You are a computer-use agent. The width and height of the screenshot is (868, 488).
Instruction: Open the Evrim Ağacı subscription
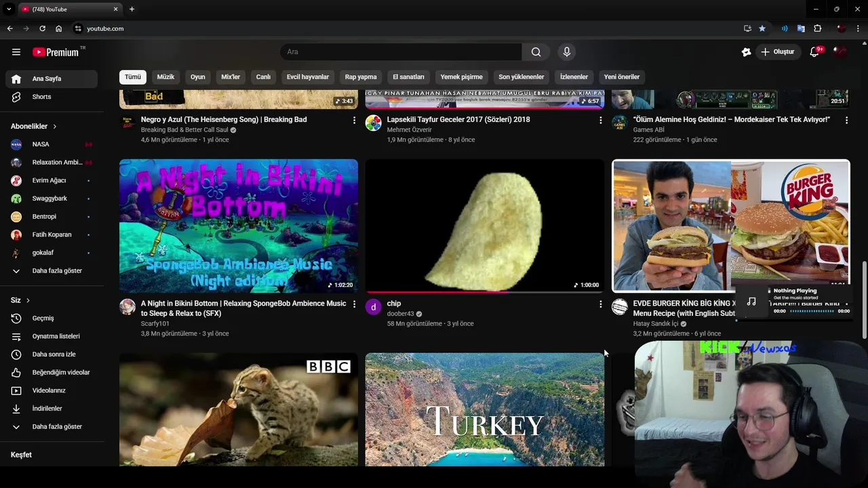(52, 180)
